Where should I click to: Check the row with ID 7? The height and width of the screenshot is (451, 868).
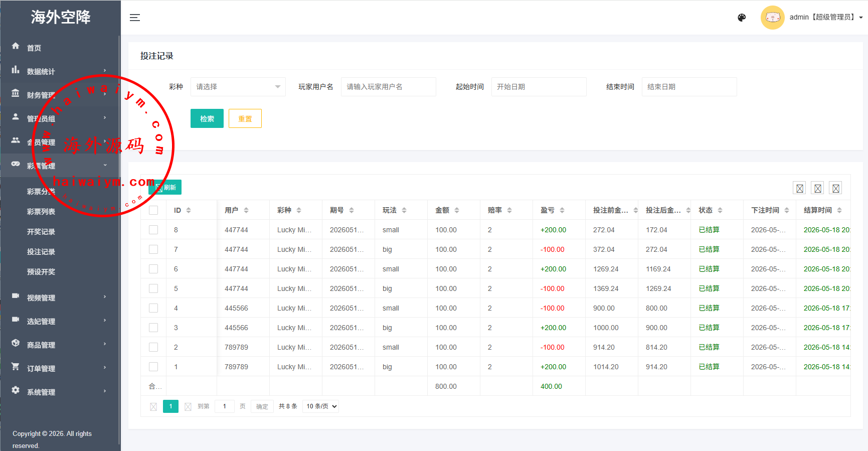pyautogui.click(x=153, y=249)
